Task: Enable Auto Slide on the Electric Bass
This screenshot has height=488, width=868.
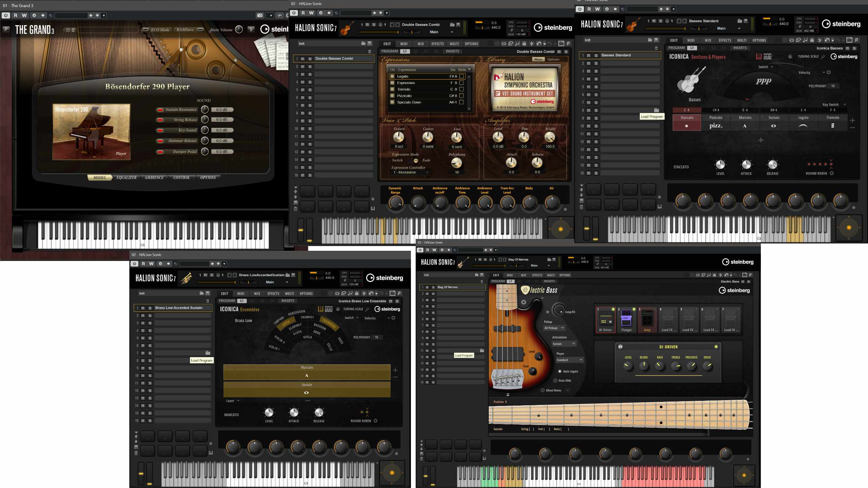Action: pos(555,381)
